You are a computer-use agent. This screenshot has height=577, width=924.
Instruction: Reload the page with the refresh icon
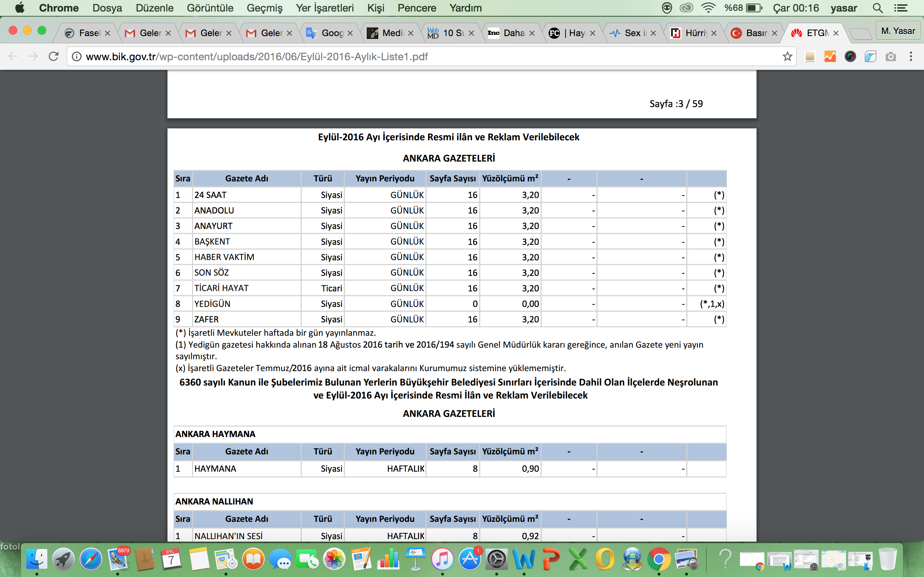(x=53, y=57)
